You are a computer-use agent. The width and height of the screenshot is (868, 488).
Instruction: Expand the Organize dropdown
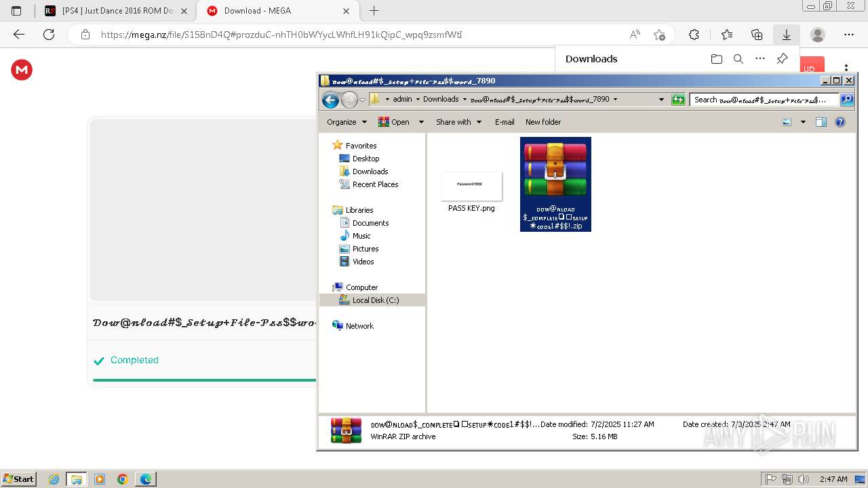(347, 122)
